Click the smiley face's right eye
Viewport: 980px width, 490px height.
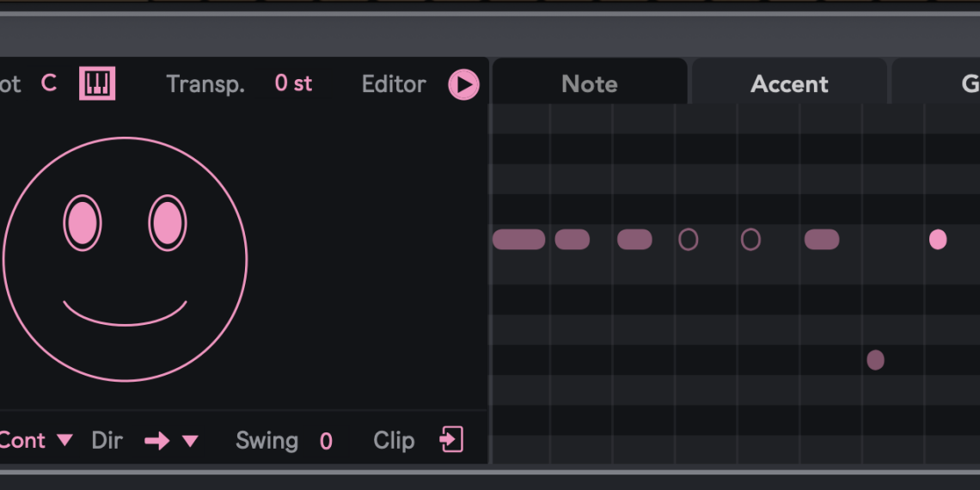tap(167, 223)
